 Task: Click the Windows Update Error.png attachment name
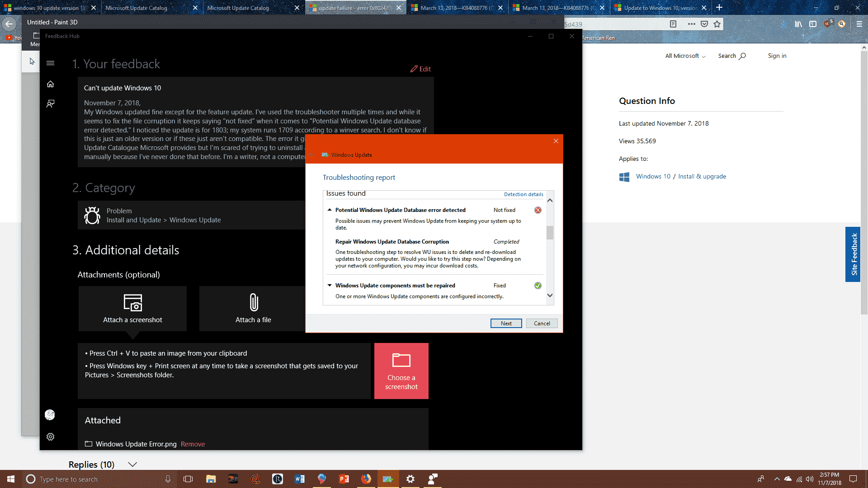tap(136, 444)
